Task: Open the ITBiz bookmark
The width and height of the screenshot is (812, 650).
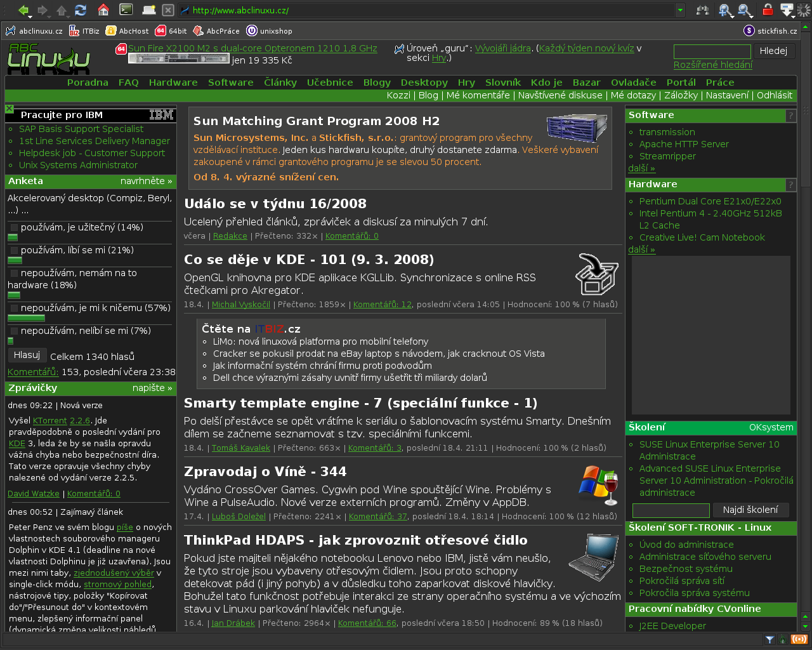Action: [84, 30]
